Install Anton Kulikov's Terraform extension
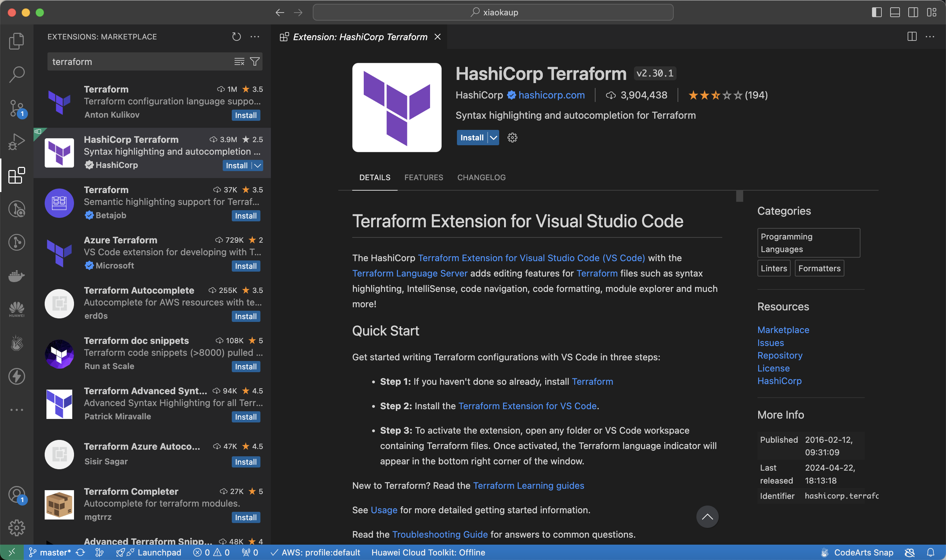 245,116
